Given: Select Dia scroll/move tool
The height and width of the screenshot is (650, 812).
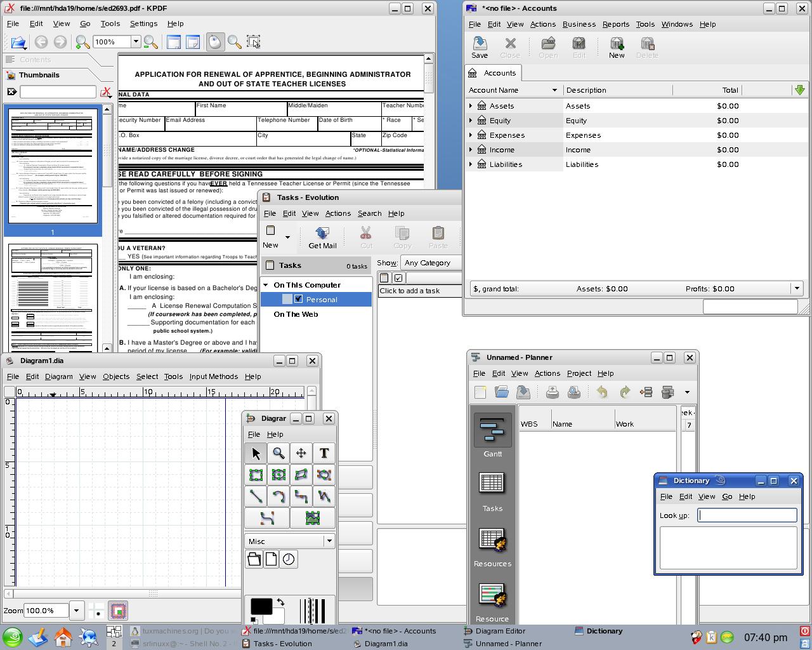Looking at the screenshot, I should [x=301, y=453].
